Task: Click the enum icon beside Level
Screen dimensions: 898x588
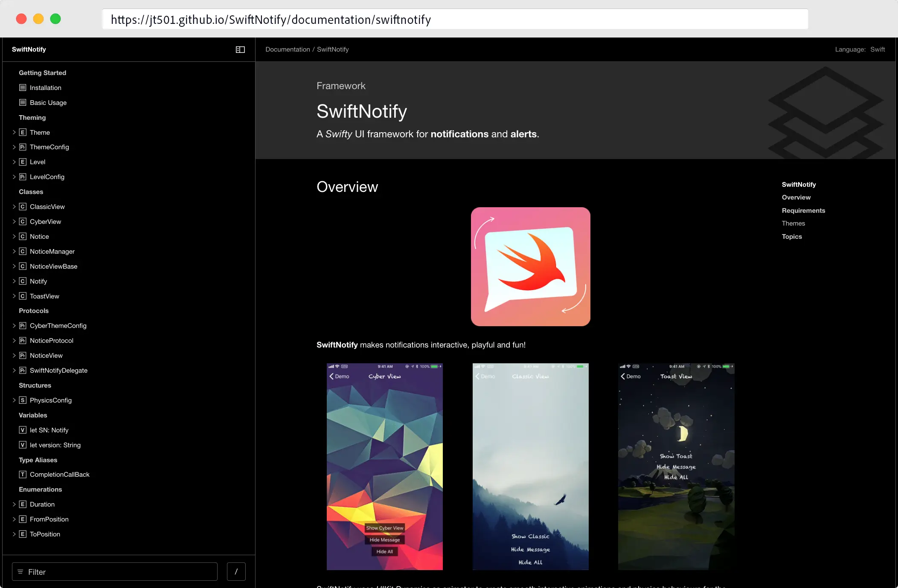Action: coord(23,162)
